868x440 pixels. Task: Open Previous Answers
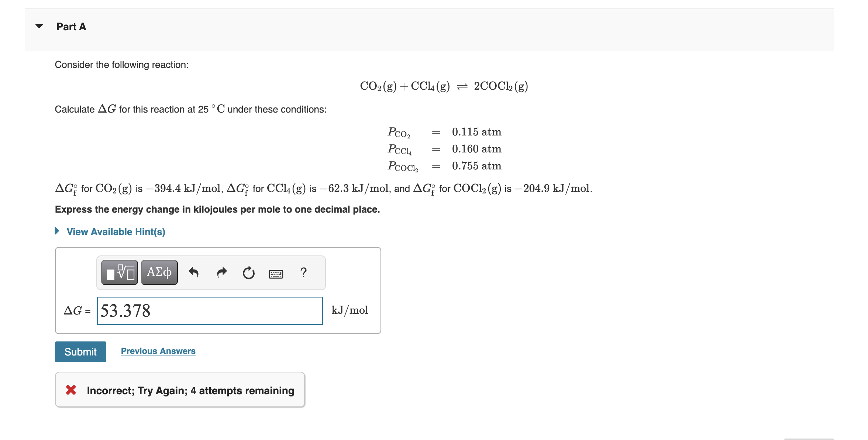pos(158,351)
